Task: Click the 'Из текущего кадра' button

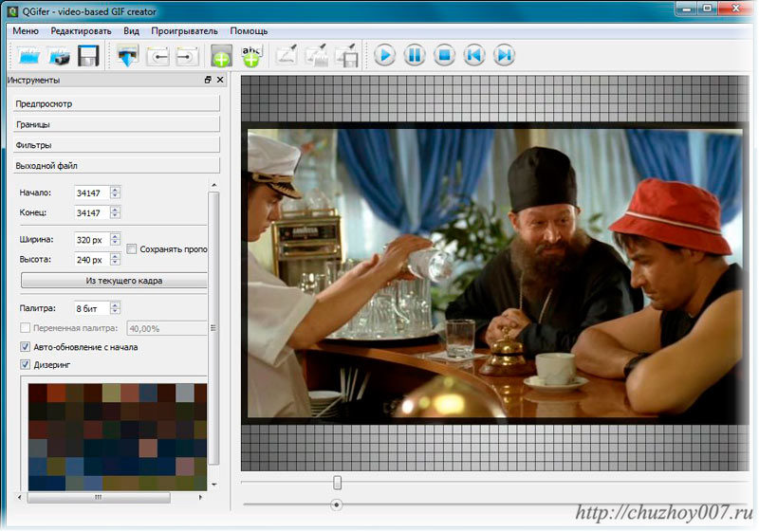Action: click(114, 281)
